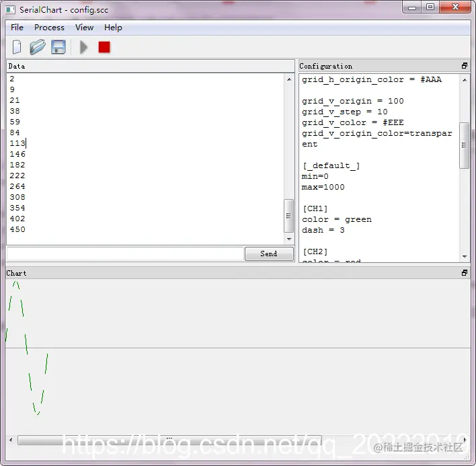The image size is (476, 466).
Task: Click the '[_default_]' section header
Action: pyautogui.click(x=331, y=166)
